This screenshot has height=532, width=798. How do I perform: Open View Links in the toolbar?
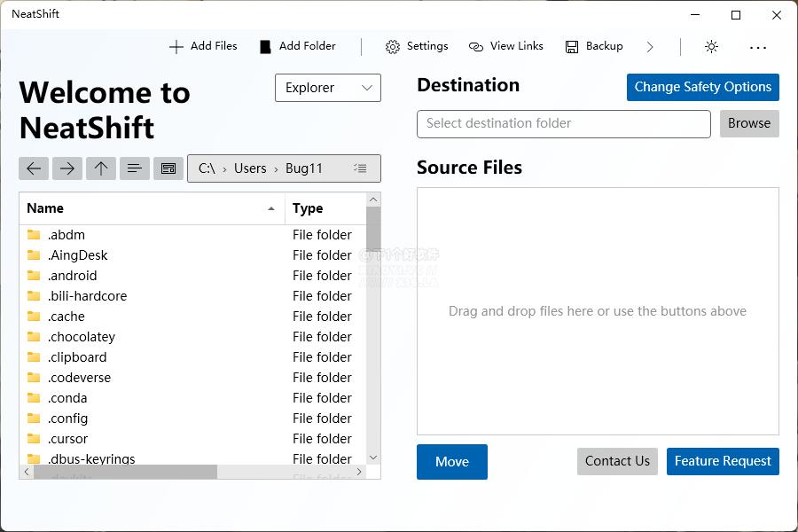click(506, 46)
